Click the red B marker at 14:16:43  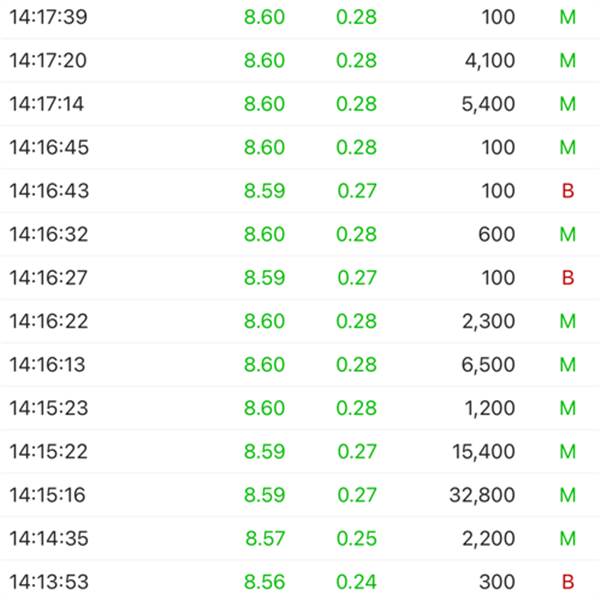[567, 191]
